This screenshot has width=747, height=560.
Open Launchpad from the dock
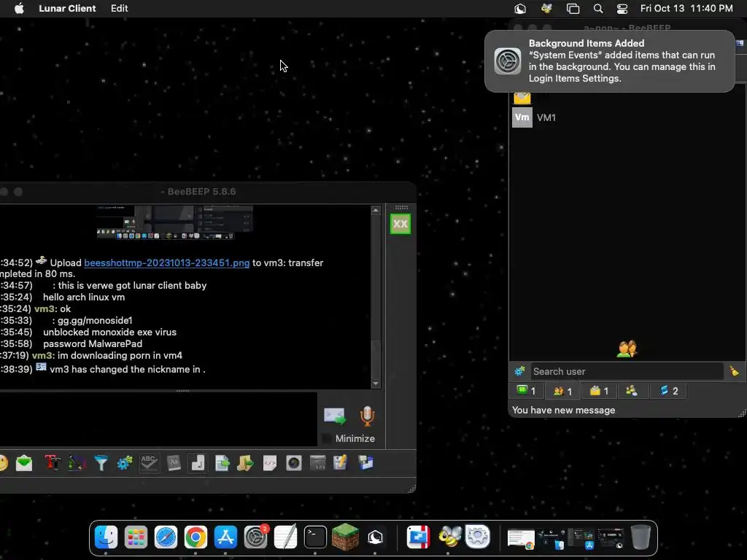tap(136, 537)
